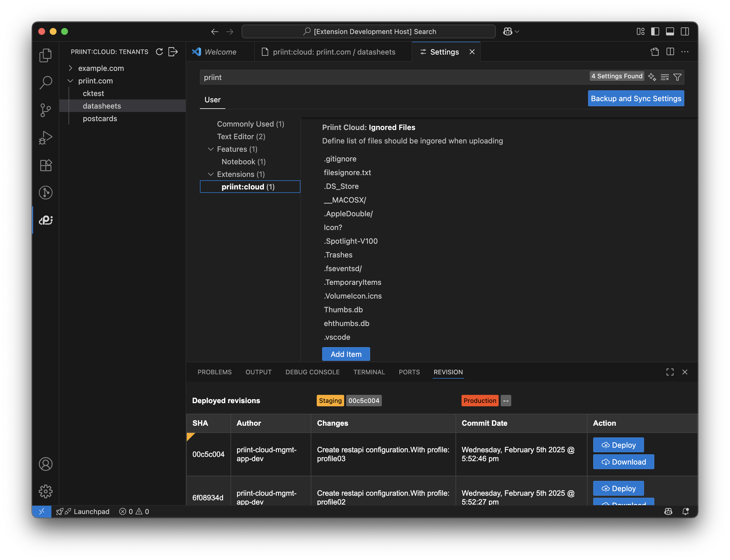Open the Extensions view icon

pos(46,165)
